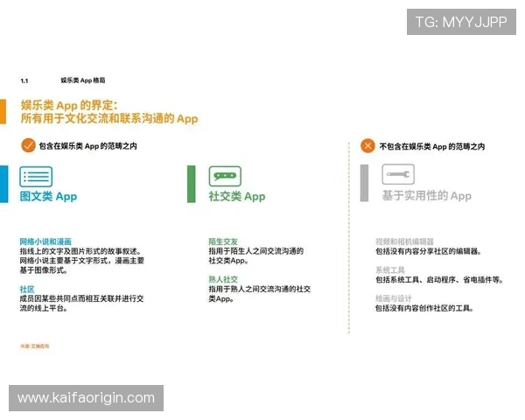Screen dimensions: 525x420
Task: Click the label 不包含在娱乐类 App 的范畴之内
Action: tap(432, 146)
